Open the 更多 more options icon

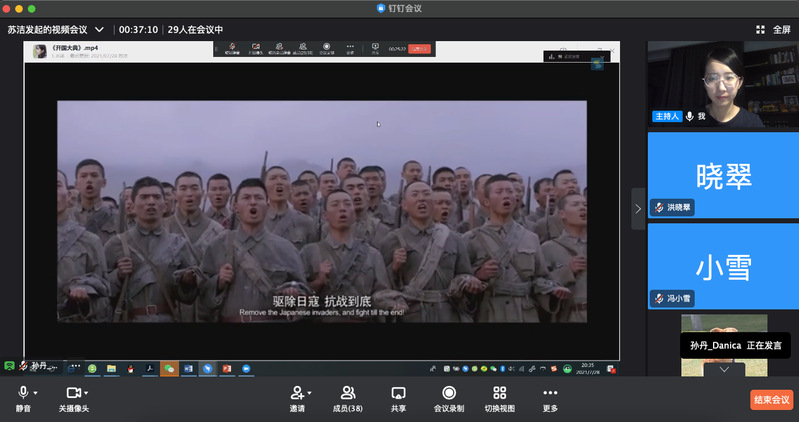coord(550,393)
